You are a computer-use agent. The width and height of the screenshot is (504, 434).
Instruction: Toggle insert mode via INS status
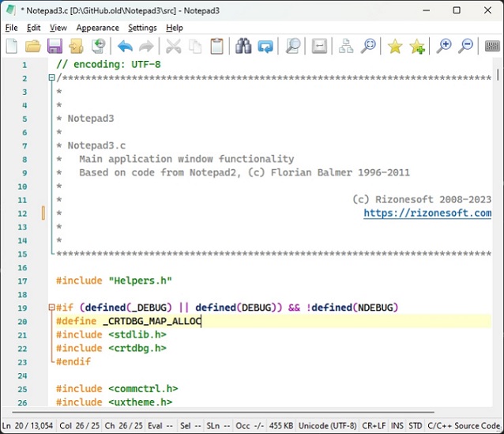pyautogui.click(x=397, y=425)
